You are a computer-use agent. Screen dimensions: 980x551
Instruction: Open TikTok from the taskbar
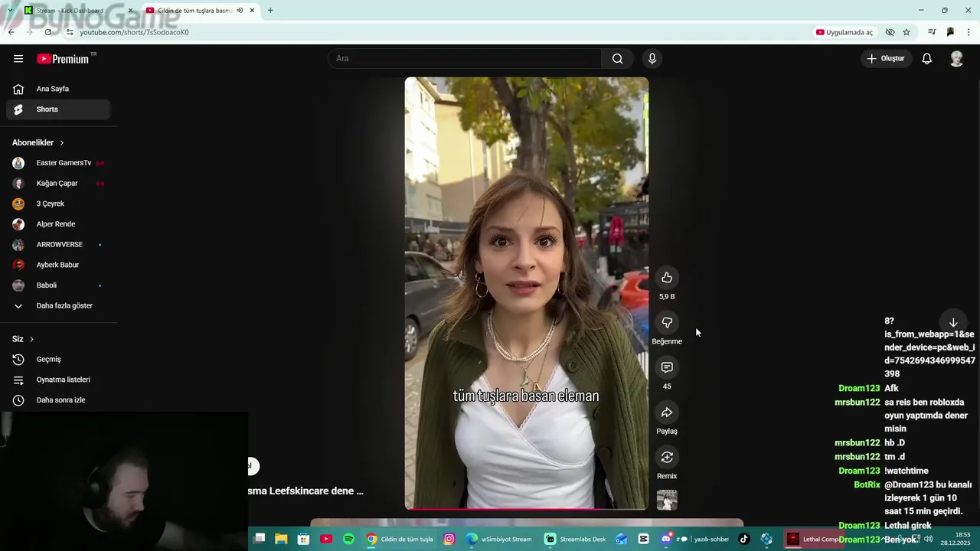(744, 539)
